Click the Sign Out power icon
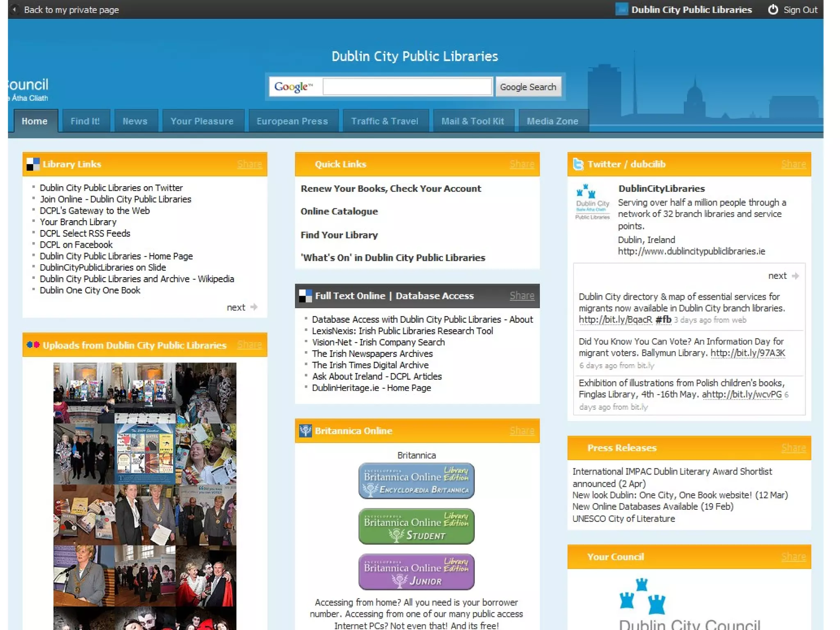This screenshot has height=630, width=840. point(773,9)
